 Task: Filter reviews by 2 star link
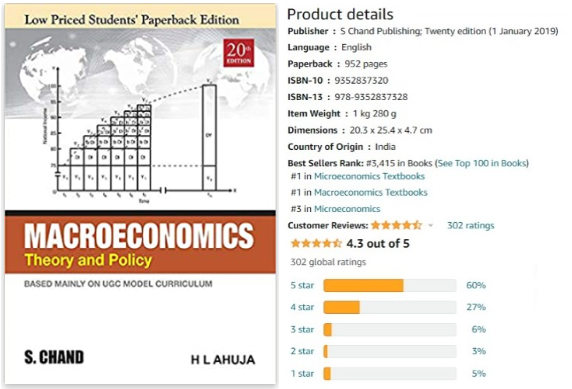(x=302, y=351)
